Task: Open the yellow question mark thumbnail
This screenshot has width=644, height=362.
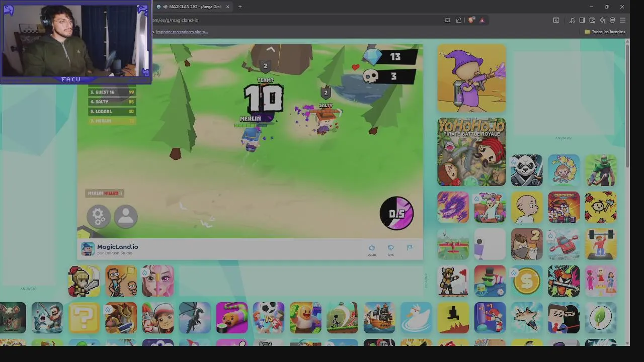Action: click(84, 318)
